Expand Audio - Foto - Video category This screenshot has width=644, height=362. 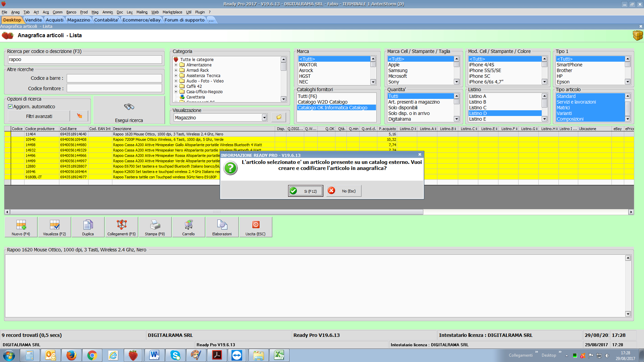[x=176, y=81]
